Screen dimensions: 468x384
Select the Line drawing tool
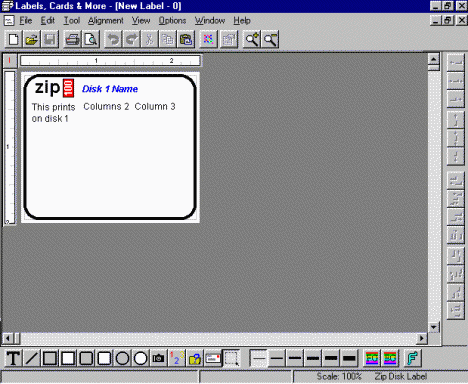pos(32,359)
